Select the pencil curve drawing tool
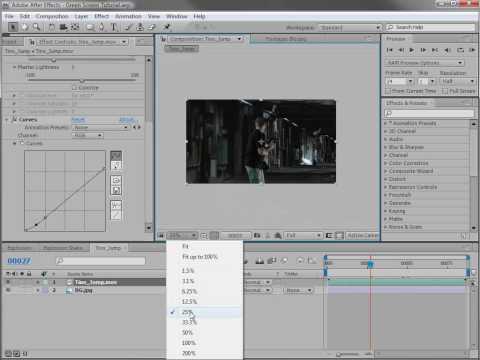The image size is (480, 360). 116,166
